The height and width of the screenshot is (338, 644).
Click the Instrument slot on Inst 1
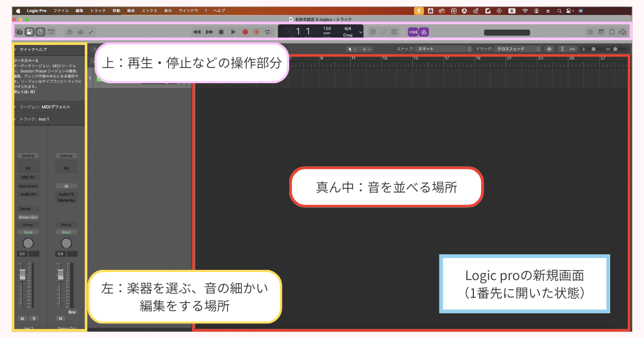tap(28, 186)
